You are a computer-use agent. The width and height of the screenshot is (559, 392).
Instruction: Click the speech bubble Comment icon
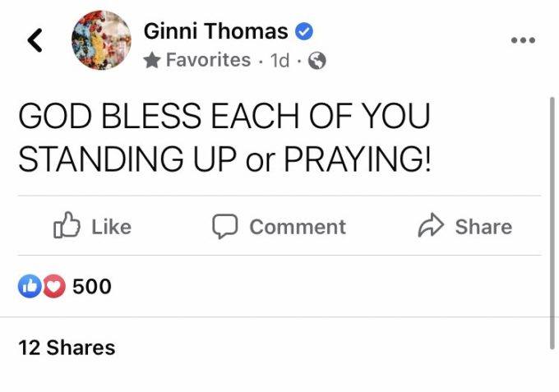(x=224, y=227)
